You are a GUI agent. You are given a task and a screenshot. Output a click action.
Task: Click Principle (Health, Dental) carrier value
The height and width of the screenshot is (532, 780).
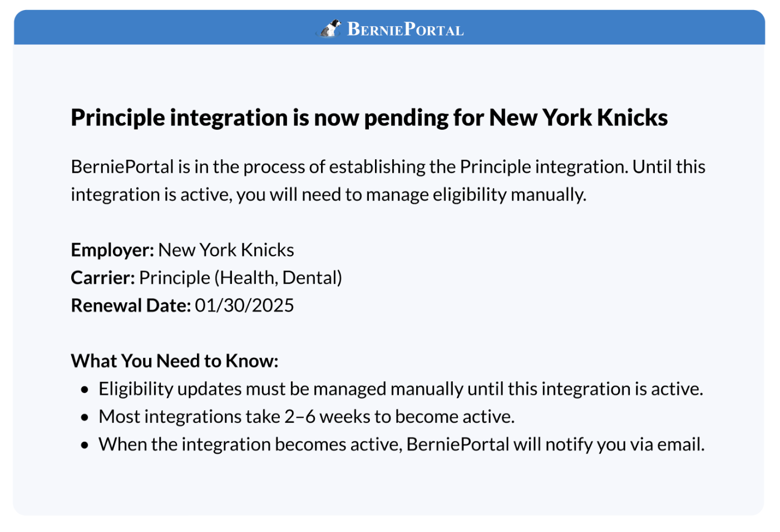pyautogui.click(x=240, y=278)
